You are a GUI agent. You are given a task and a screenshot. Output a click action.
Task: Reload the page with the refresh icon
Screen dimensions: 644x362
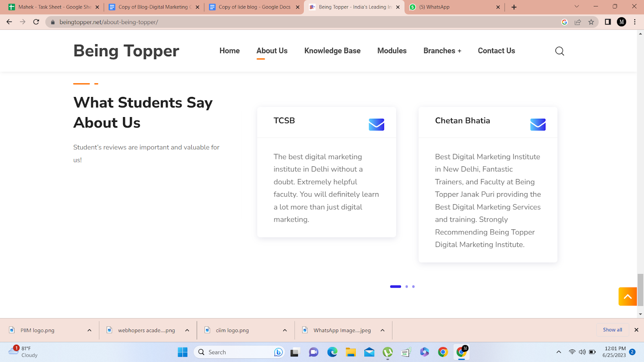tap(36, 22)
